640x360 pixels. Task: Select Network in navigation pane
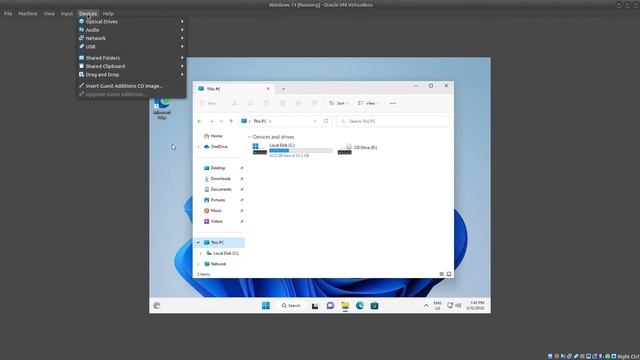[215, 264]
